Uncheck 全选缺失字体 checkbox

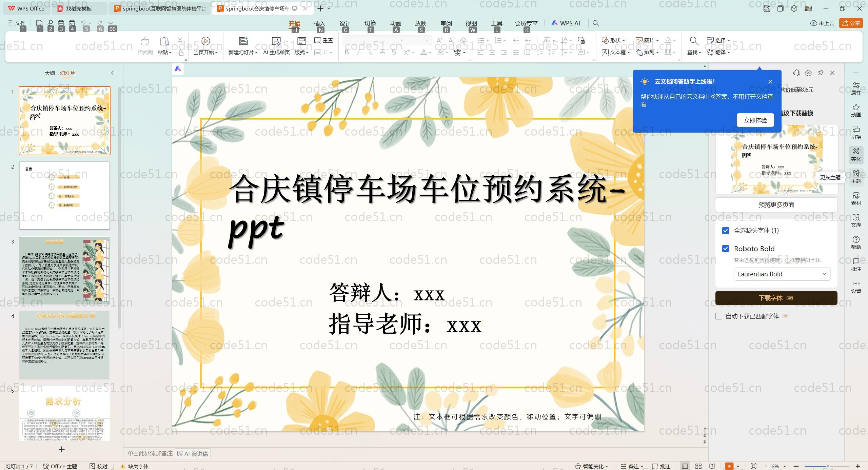pos(726,231)
